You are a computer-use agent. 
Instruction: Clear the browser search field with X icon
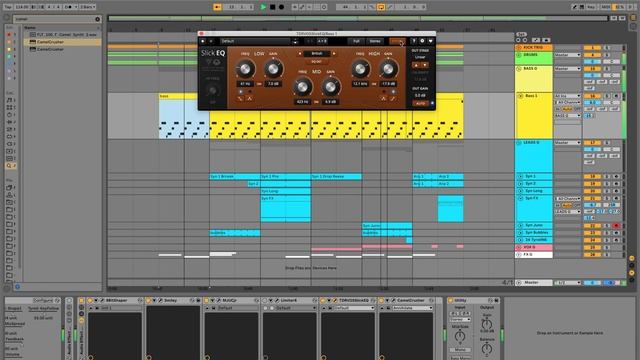click(x=98, y=19)
